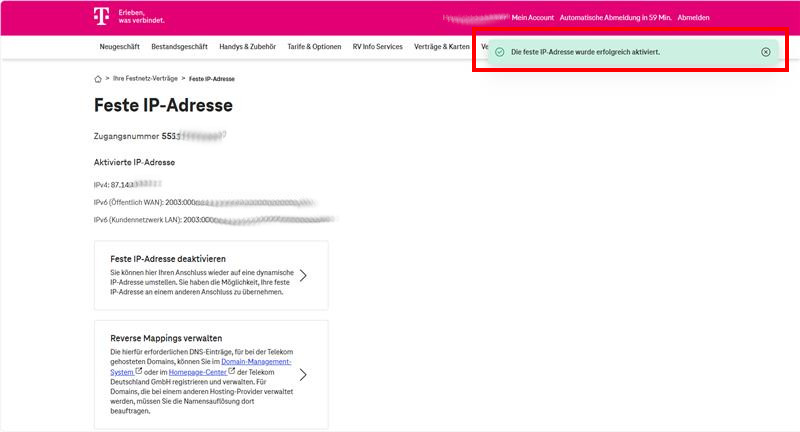Dismiss the success notification with the X icon
The width and height of the screenshot is (800, 432).
coord(765,52)
